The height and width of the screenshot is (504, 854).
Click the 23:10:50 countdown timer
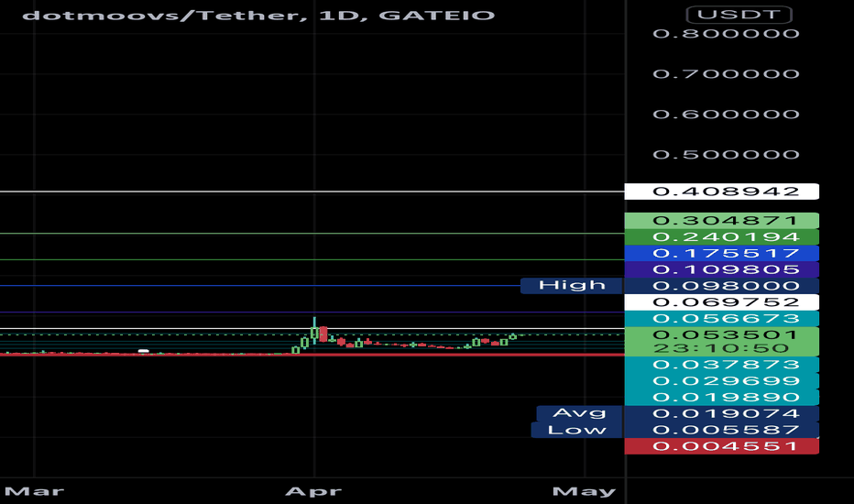click(721, 349)
